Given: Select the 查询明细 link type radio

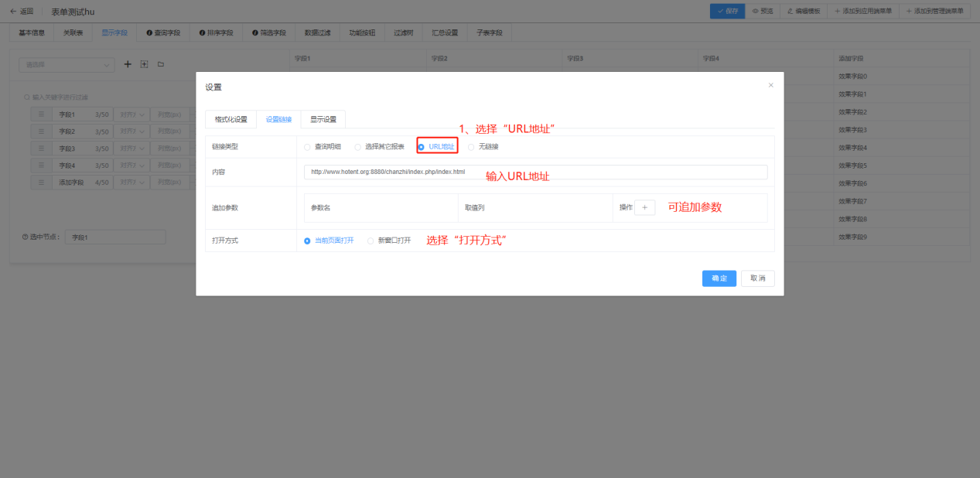Looking at the screenshot, I should (x=307, y=147).
